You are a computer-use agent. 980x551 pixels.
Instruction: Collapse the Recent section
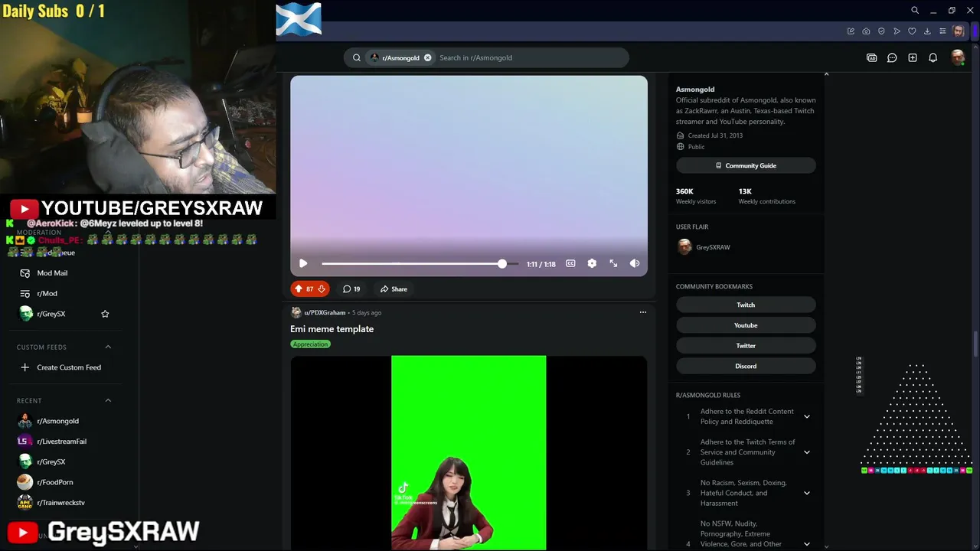pos(108,400)
